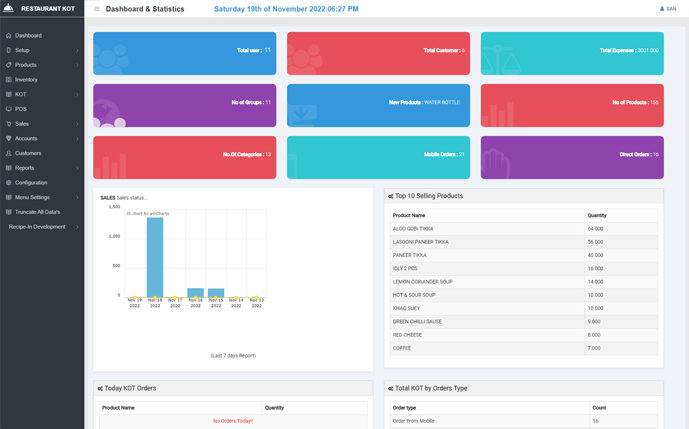The height and width of the screenshot is (429, 689).
Task: Expand the Recipe-In Development submenu
Action: click(x=77, y=227)
